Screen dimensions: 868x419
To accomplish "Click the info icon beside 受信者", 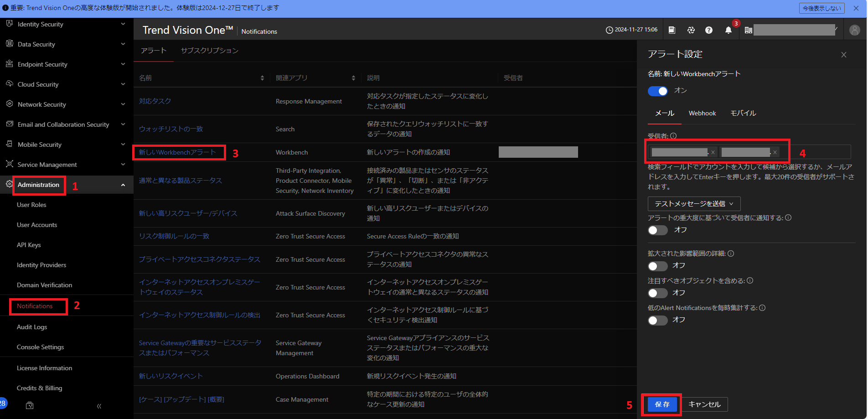I will pos(673,136).
